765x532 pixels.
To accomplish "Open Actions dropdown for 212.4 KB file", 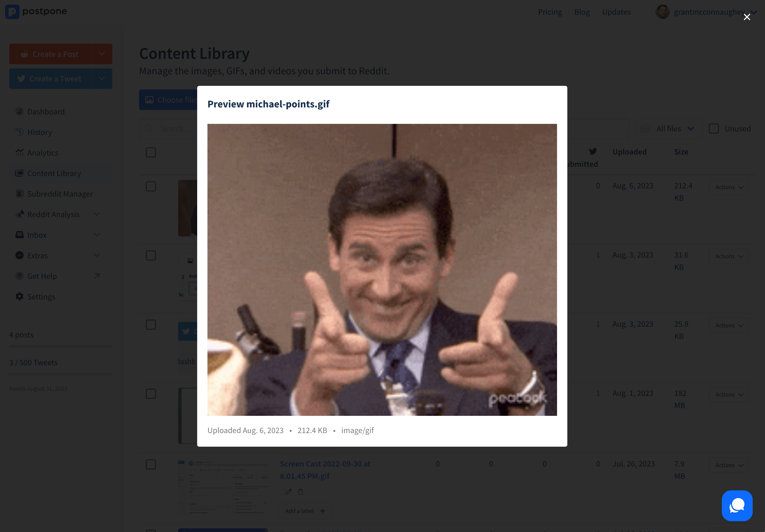I will (729, 187).
